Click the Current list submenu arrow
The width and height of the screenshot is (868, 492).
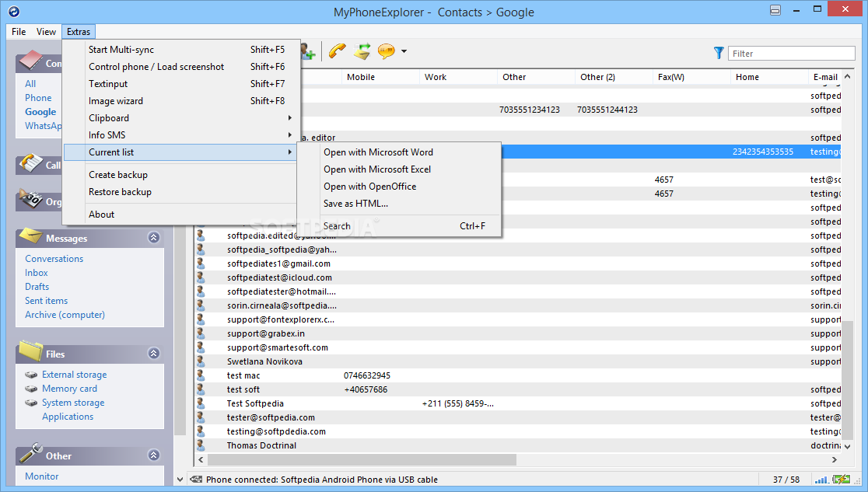(289, 152)
